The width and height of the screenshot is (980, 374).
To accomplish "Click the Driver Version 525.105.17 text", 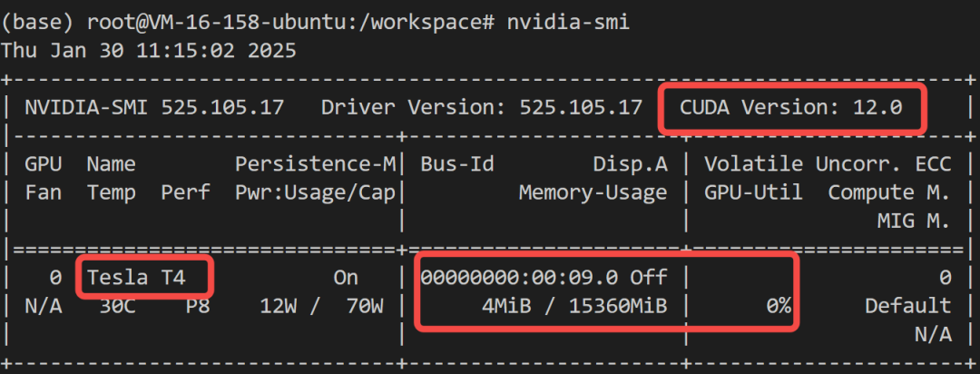I will pyautogui.click(x=482, y=107).
